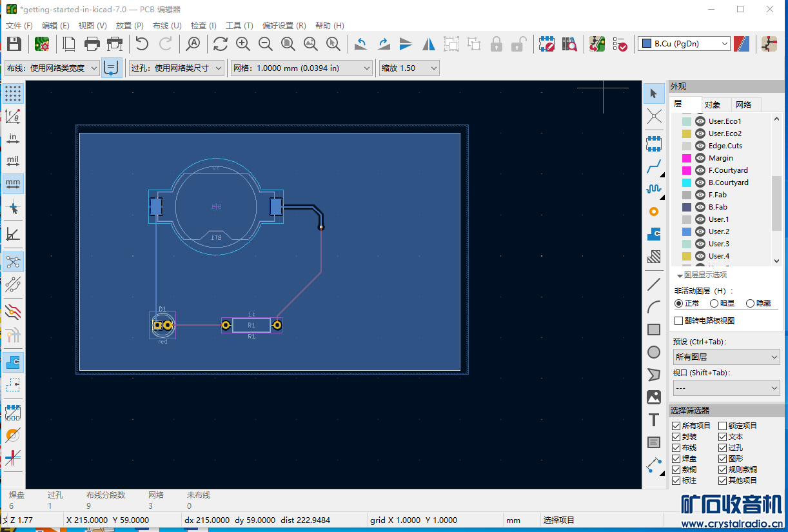
Task: Select the Add text tool
Action: click(x=654, y=420)
